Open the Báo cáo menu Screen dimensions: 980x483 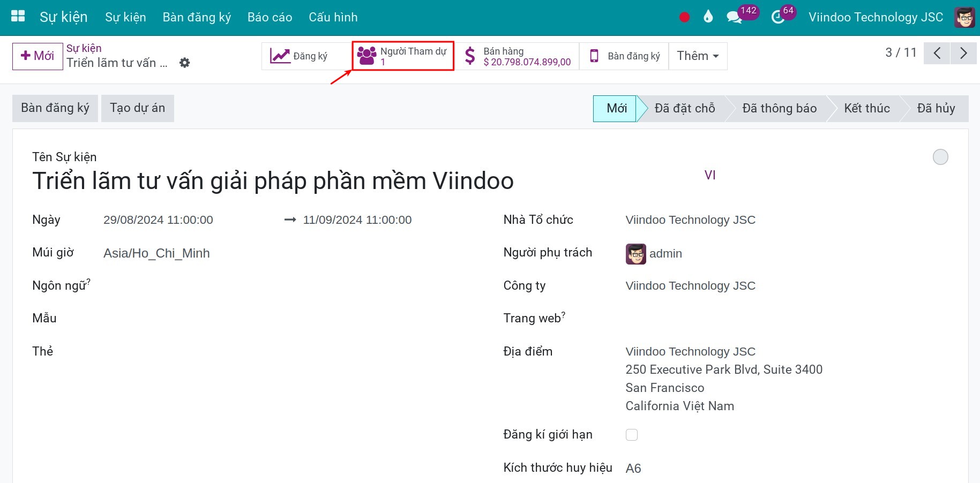click(270, 17)
